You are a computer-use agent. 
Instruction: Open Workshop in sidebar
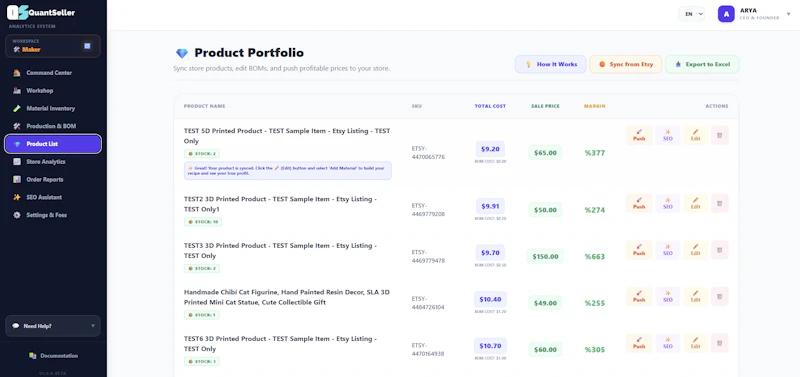(x=53, y=91)
